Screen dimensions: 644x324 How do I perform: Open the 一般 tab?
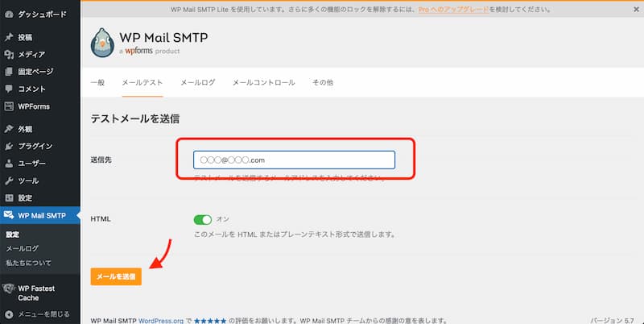click(97, 82)
